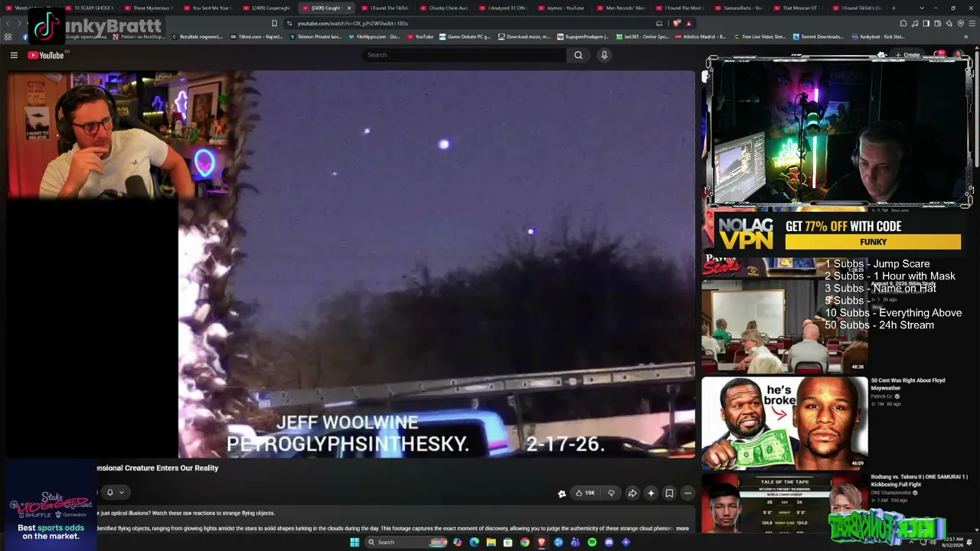
Task: Open the 'funkybrat - Kick Stat' bookmark
Action: point(877,37)
